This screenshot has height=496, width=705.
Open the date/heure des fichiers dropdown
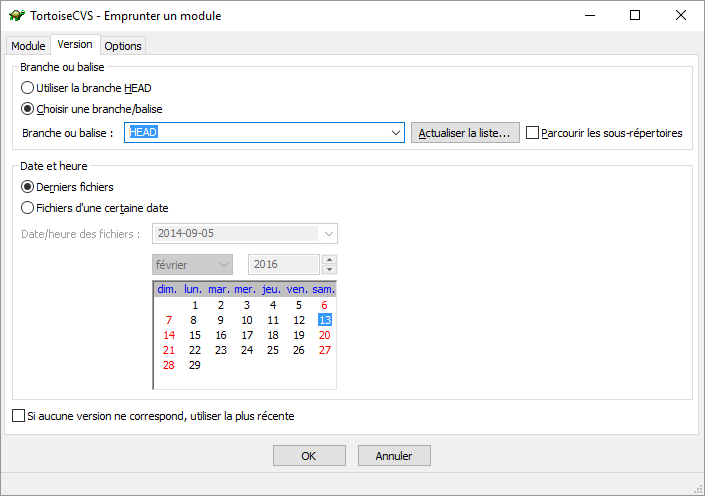pos(329,234)
